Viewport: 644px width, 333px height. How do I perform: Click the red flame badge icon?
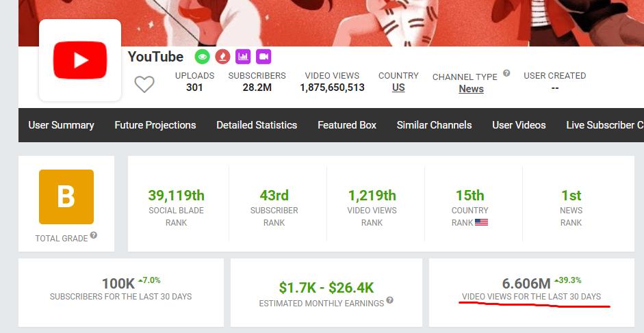[x=222, y=57]
